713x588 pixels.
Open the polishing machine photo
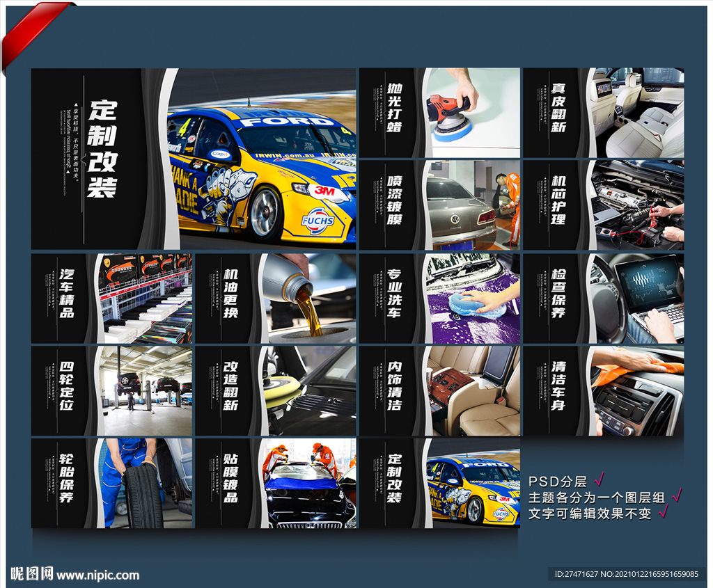[x=473, y=113]
